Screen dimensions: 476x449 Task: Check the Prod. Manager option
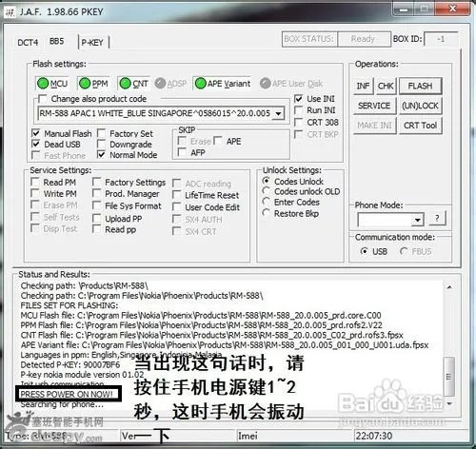tap(96, 193)
